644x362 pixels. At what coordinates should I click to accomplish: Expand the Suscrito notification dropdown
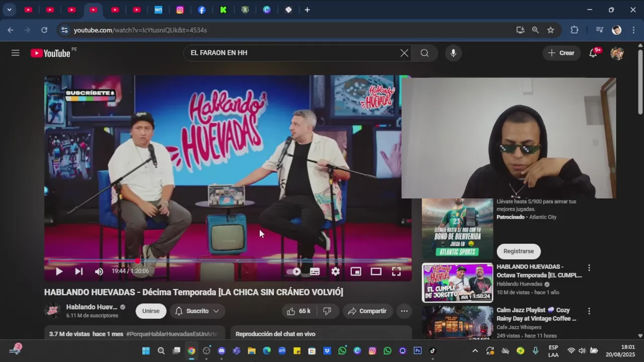click(x=197, y=311)
